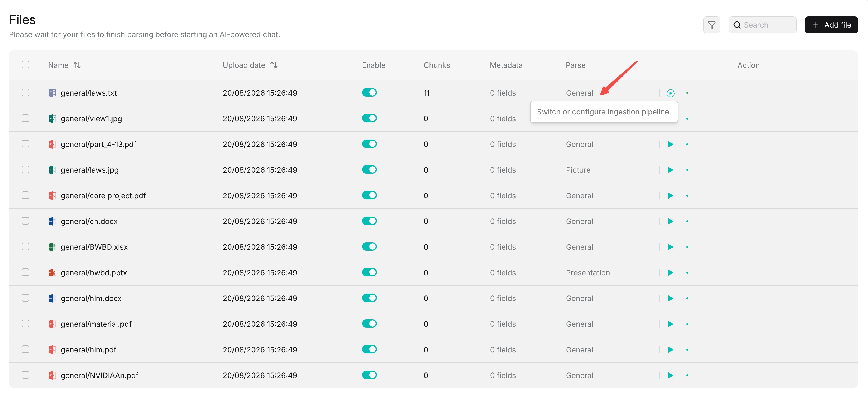Select checkbox for general/laws.txt
This screenshot has height=404, width=868.
click(x=25, y=92)
